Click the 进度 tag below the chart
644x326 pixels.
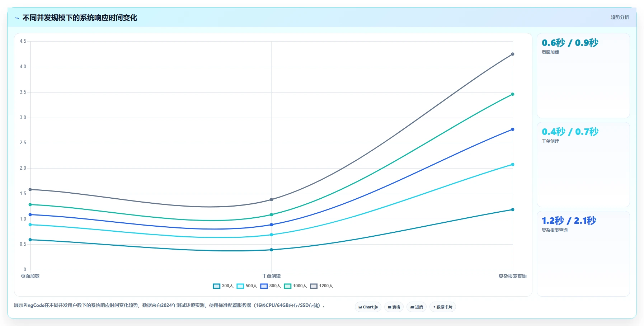point(417,307)
